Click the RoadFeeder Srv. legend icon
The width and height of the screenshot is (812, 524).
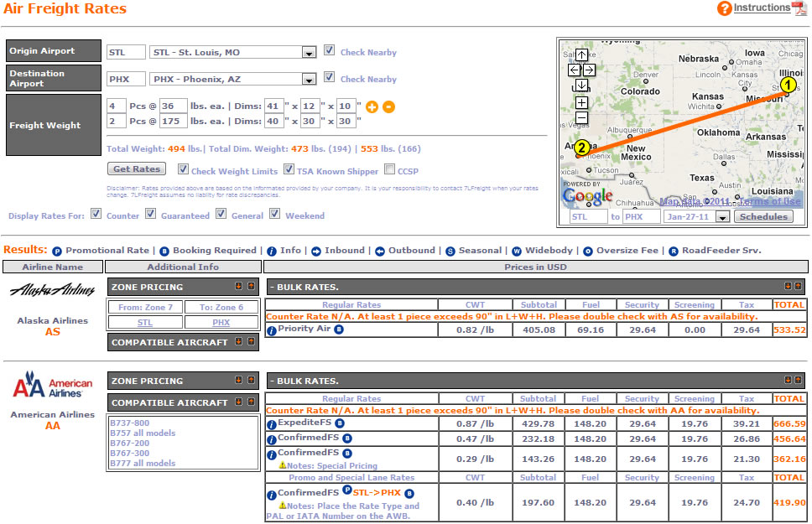[674, 252]
